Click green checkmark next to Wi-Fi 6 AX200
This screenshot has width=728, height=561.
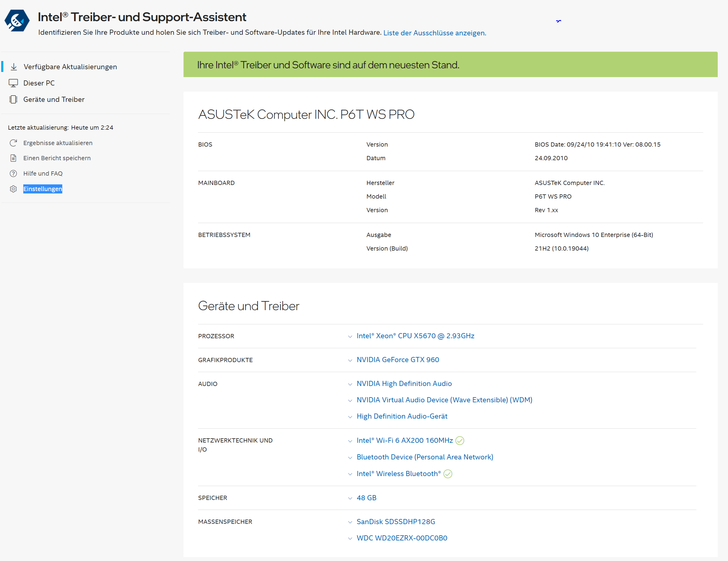point(460,441)
